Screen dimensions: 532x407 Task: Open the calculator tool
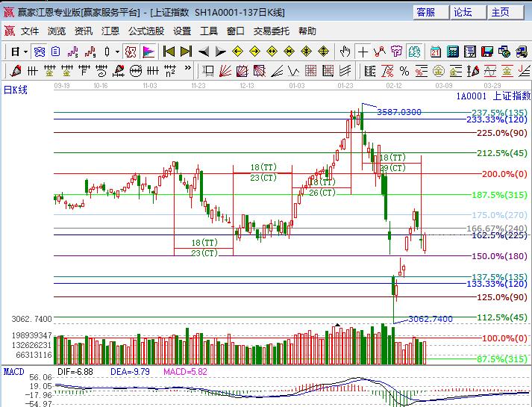click(452, 52)
